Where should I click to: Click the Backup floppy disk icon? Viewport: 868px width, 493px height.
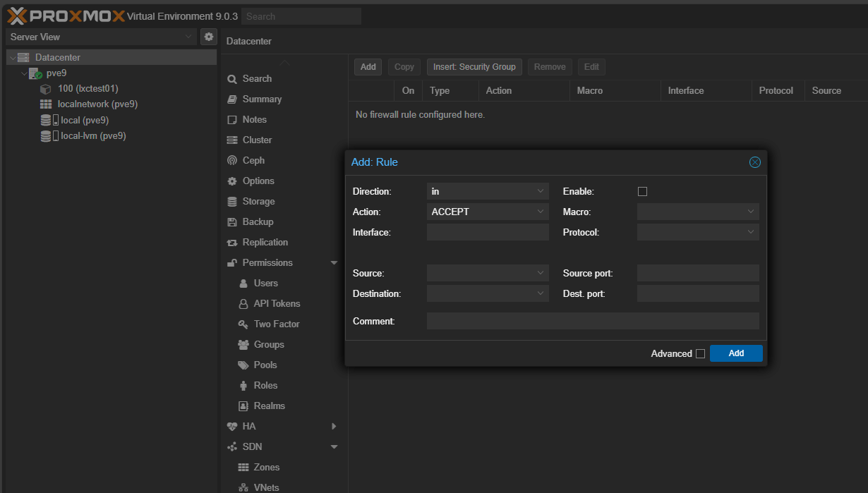pyautogui.click(x=232, y=222)
